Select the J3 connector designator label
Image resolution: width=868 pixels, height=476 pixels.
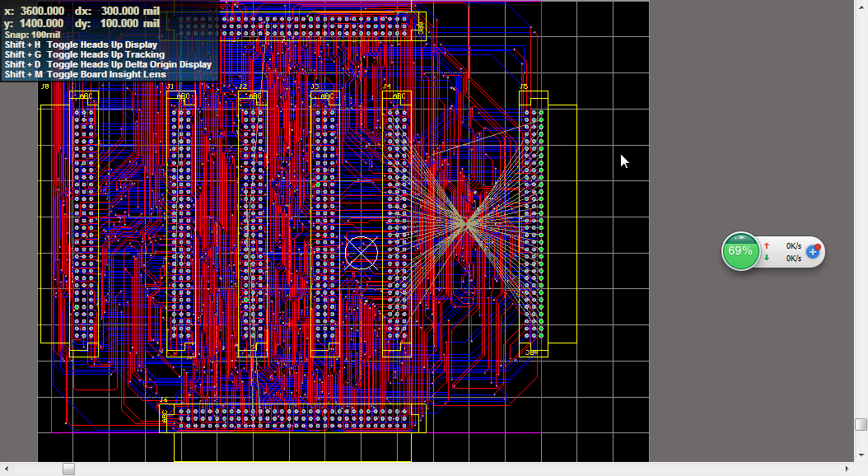pyautogui.click(x=315, y=86)
